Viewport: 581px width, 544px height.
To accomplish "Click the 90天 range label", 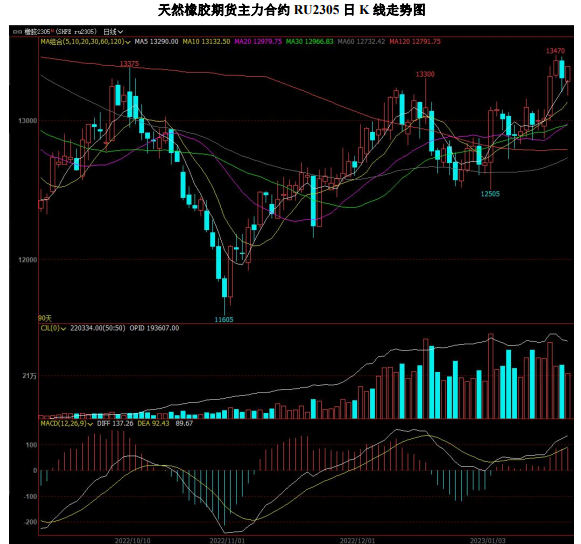I will click(x=45, y=318).
